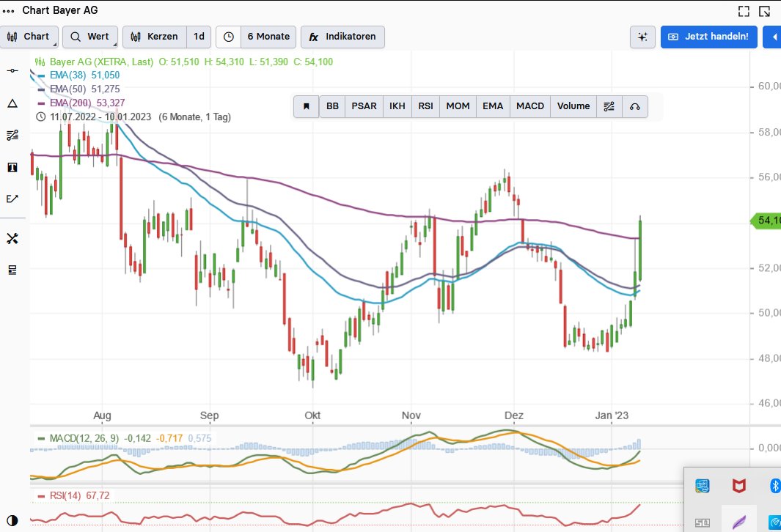Select the Elliott wave tool in sidebar
Viewport: 781px width, 532px height.
[x=12, y=199]
